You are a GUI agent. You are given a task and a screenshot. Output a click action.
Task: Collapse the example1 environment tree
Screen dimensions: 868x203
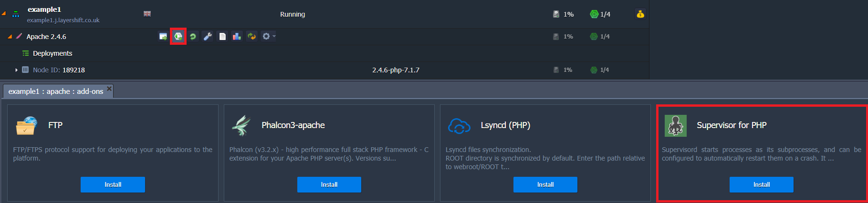click(x=4, y=14)
